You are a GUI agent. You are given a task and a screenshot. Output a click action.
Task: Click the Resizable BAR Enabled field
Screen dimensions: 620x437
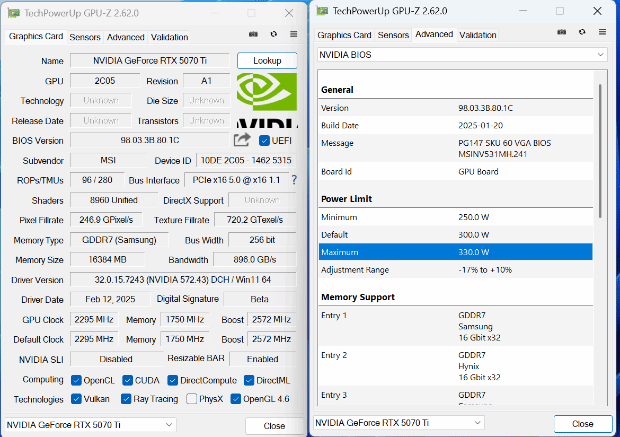263,359
